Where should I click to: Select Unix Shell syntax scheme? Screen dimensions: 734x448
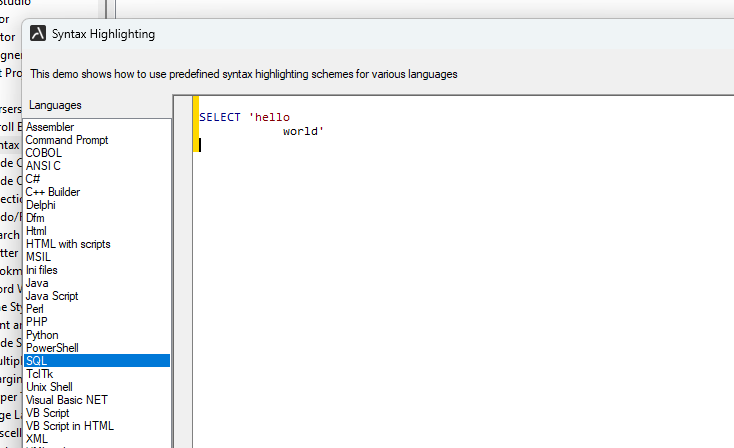49,387
